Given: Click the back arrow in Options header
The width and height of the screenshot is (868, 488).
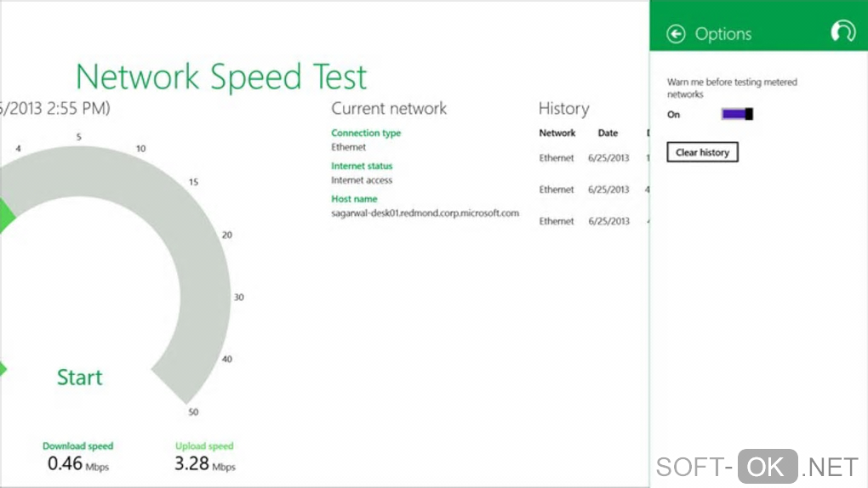Looking at the screenshot, I should click(x=677, y=34).
